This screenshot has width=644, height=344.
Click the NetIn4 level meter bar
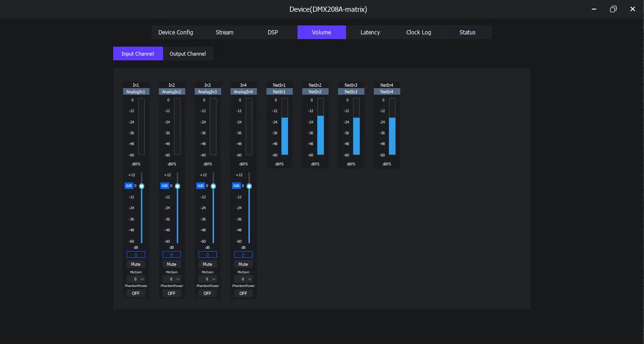(392, 126)
